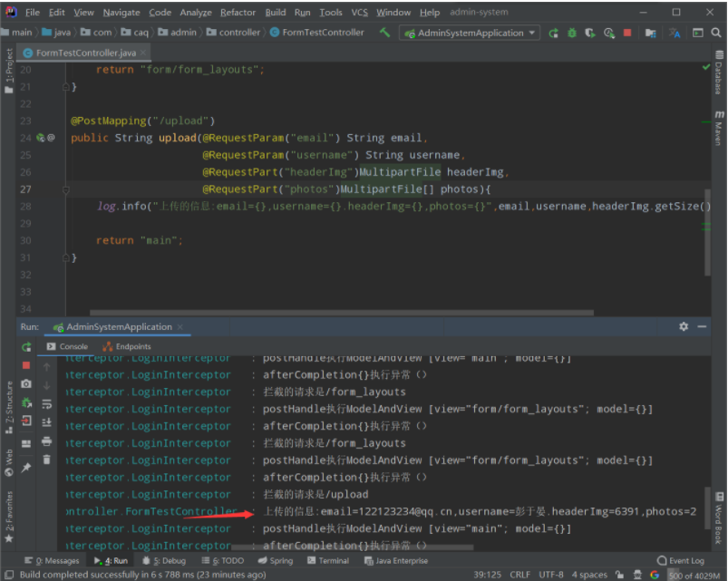This screenshot has width=728, height=581.
Task: Rerun AdminSystemApplication in Run panel
Action: tap(26, 347)
